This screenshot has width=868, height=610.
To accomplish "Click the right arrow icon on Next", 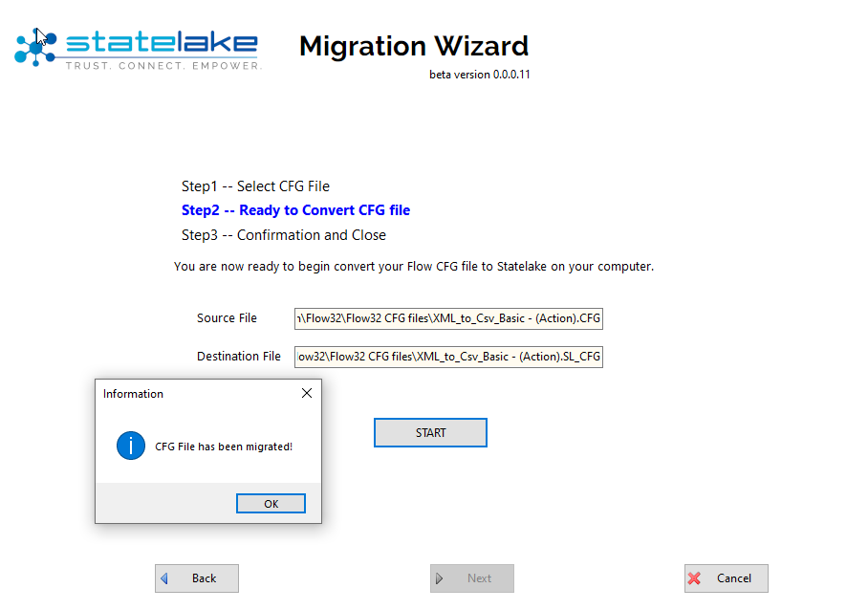I will coord(439,578).
